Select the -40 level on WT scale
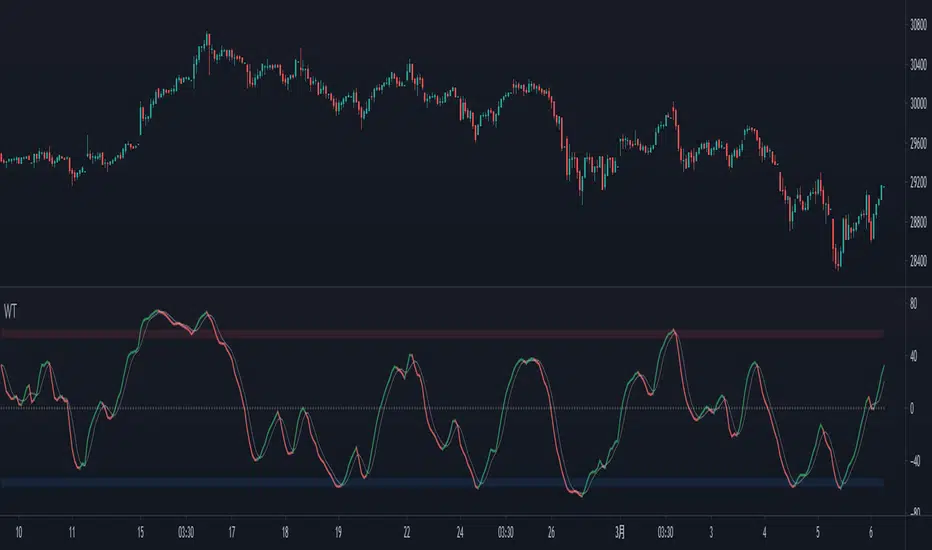 914,461
